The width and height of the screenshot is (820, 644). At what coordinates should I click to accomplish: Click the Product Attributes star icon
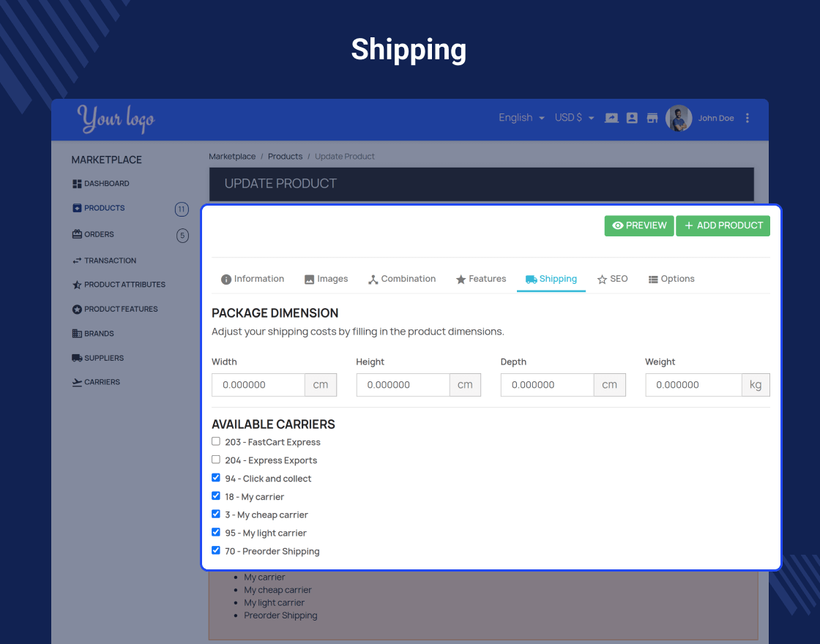click(x=77, y=285)
